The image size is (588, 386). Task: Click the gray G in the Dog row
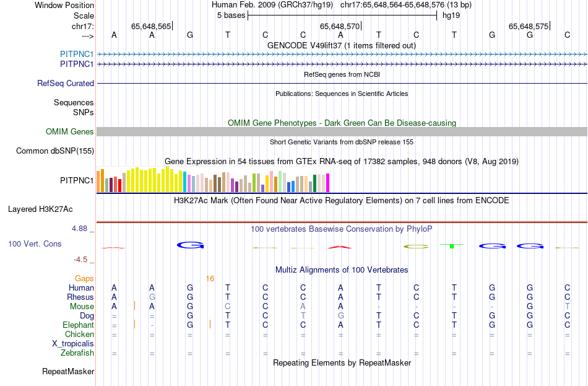click(x=340, y=316)
